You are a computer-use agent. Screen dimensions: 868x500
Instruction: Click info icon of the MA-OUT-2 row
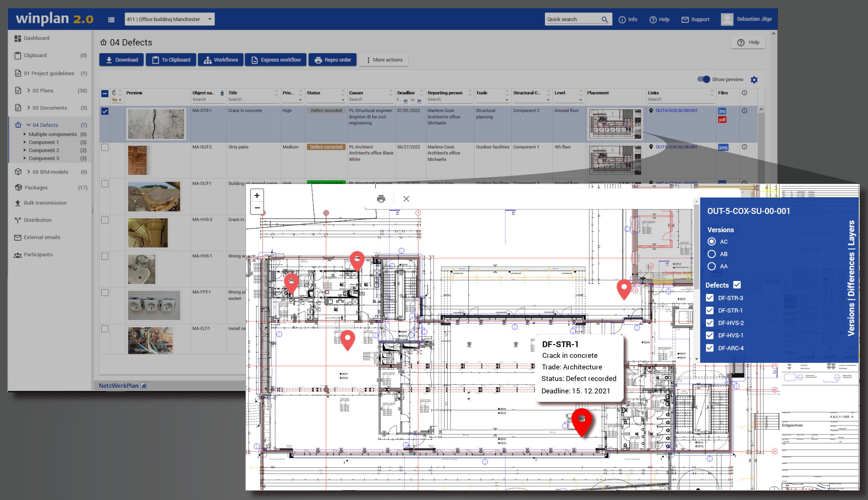point(744,147)
